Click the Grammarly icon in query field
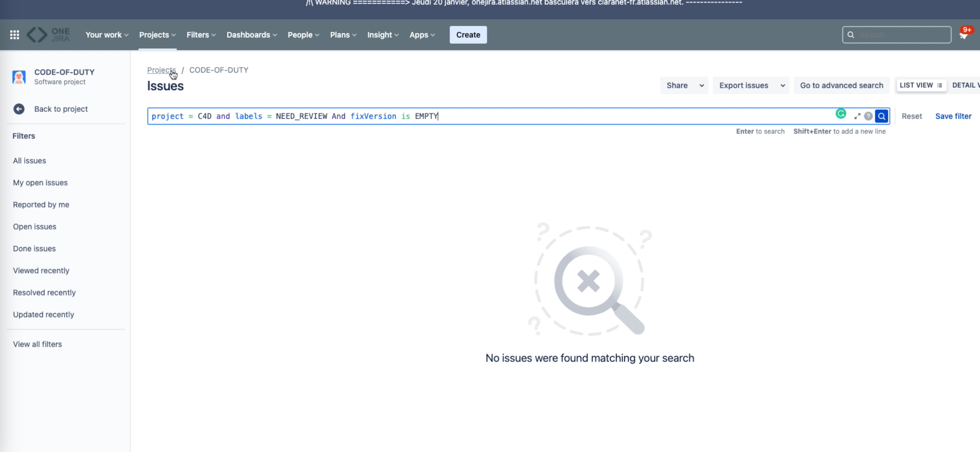The image size is (980, 452). (841, 114)
